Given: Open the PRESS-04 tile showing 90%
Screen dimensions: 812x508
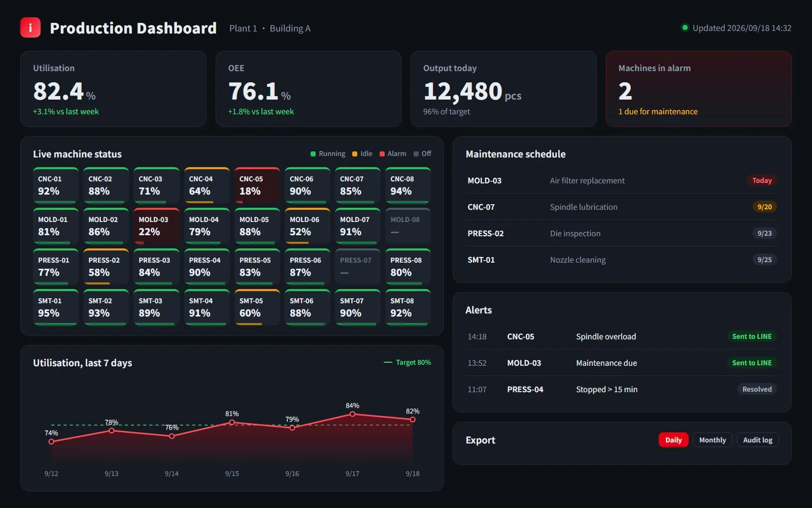Looking at the screenshot, I should pos(207,267).
